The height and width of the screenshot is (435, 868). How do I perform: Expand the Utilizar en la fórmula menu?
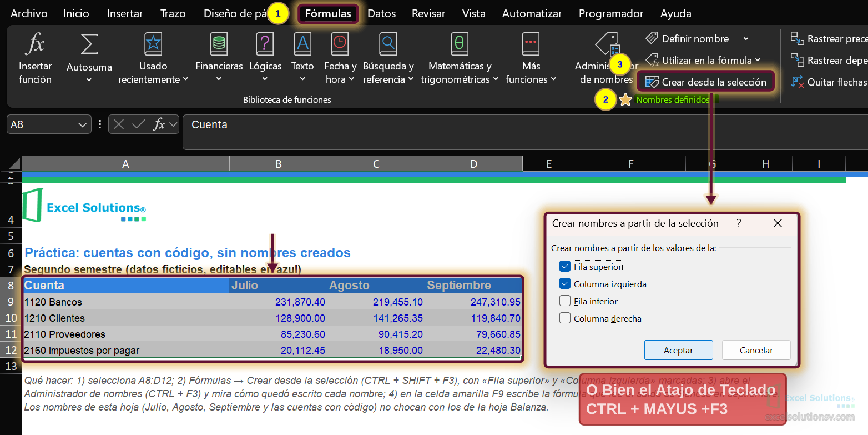tap(703, 60)
